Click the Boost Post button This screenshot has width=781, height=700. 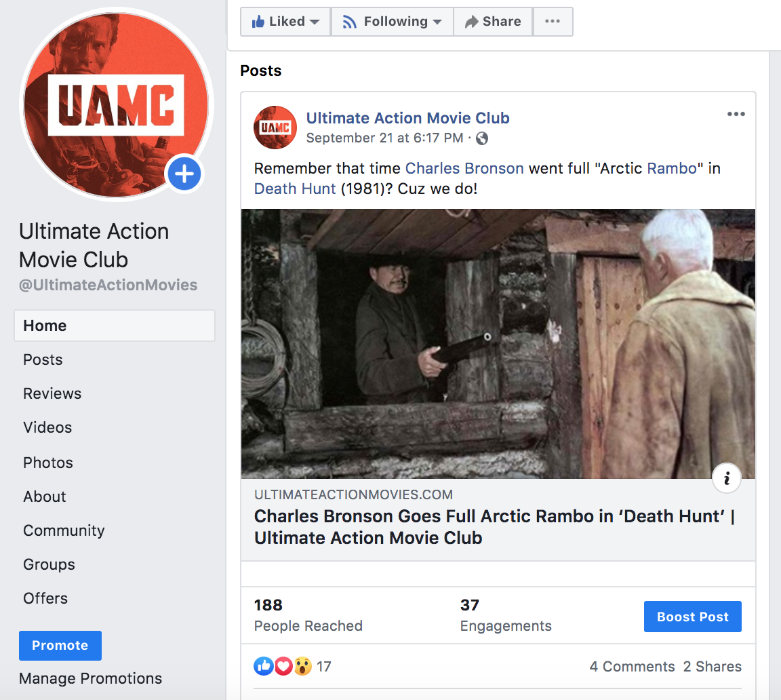tap(692, 617)
